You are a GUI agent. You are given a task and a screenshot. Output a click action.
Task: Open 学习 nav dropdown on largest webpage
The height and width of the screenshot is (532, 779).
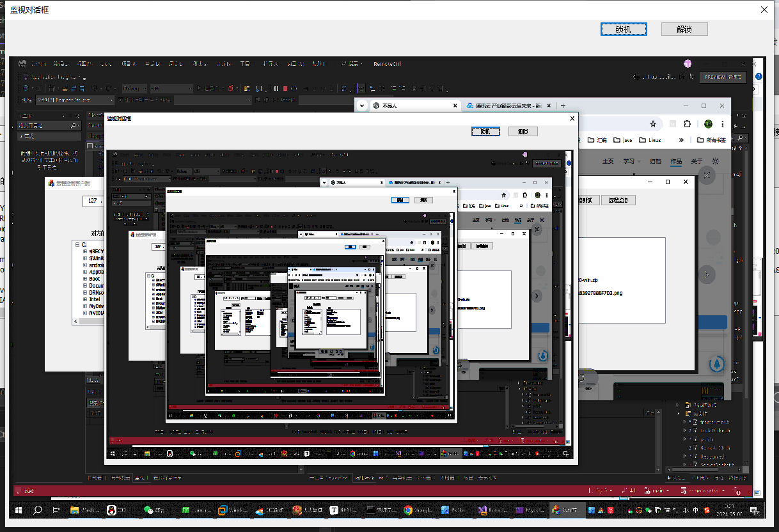tap(631, 161)
